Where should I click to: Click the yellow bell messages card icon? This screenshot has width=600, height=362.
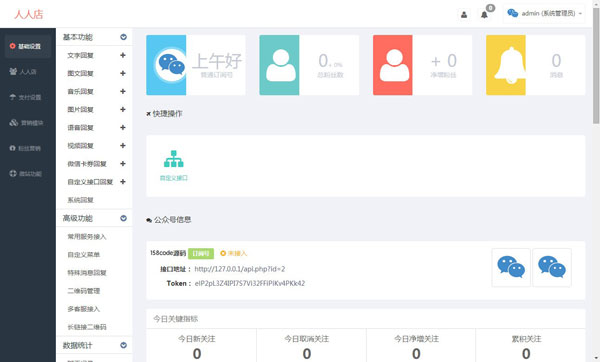[x=506, y=65]
